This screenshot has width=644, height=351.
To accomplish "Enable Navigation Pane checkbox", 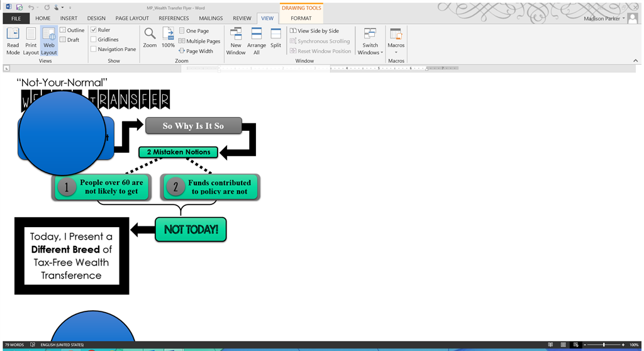I will [x=94, y=49].
